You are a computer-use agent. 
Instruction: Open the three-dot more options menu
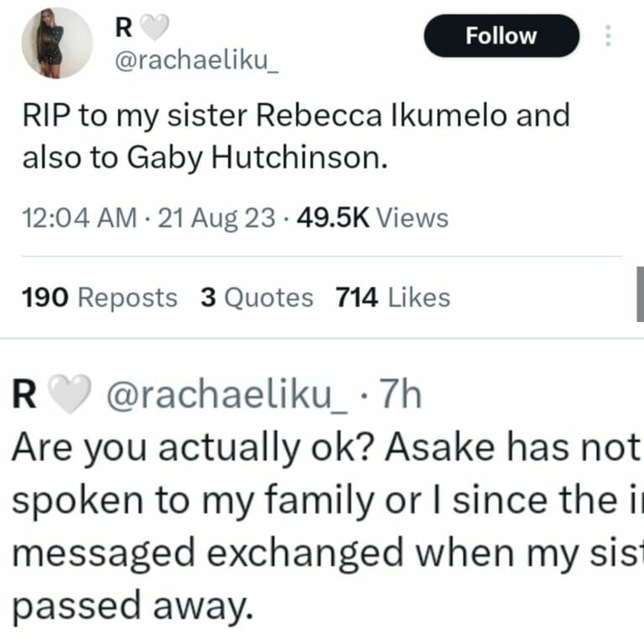coord(609,36)
